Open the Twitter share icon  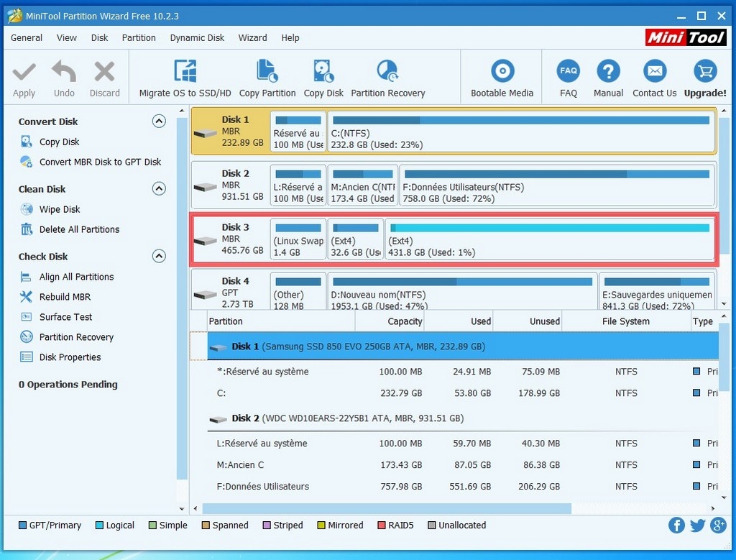tap(697, 525)
